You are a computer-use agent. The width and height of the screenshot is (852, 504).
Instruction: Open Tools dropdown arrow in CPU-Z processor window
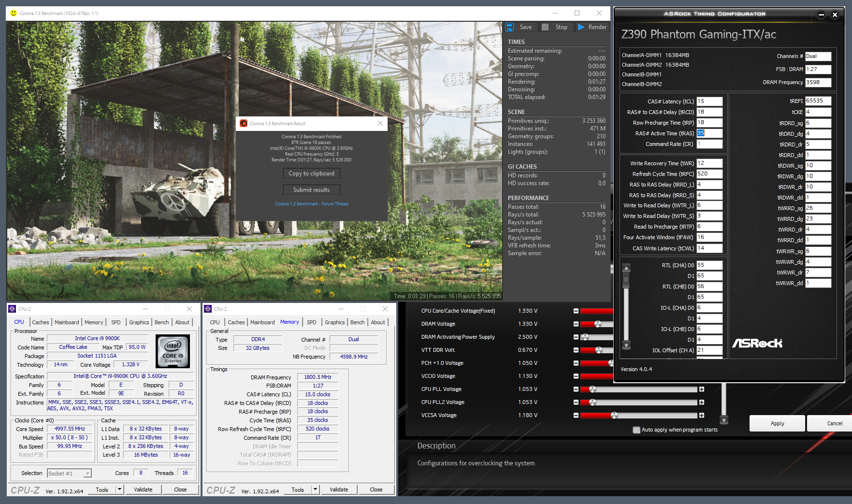click(x=119, y=490)
